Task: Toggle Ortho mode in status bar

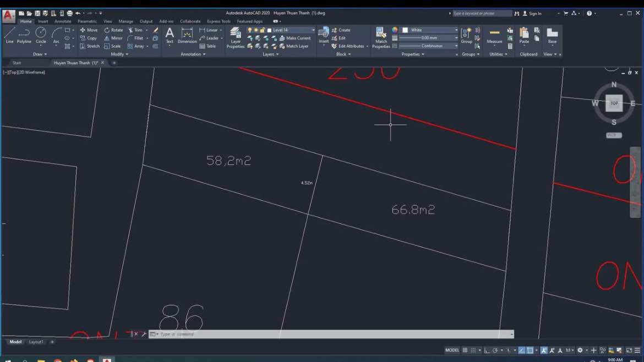Action: coord(486,350)
